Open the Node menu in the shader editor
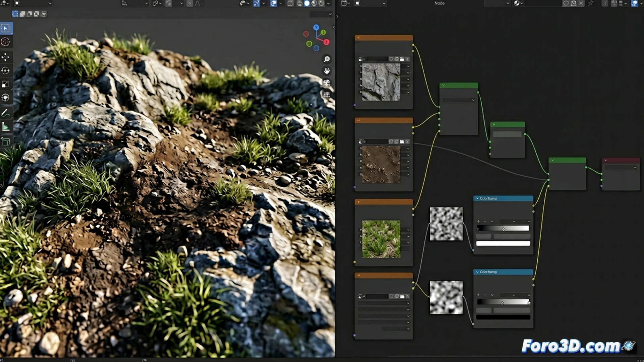 point(439,3)
